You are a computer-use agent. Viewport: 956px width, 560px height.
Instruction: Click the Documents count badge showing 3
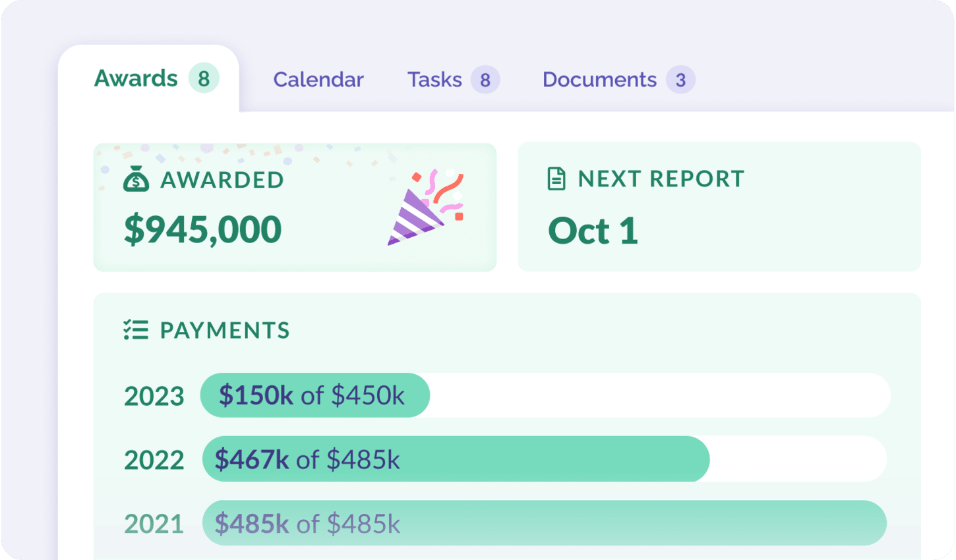coord(680,80)
